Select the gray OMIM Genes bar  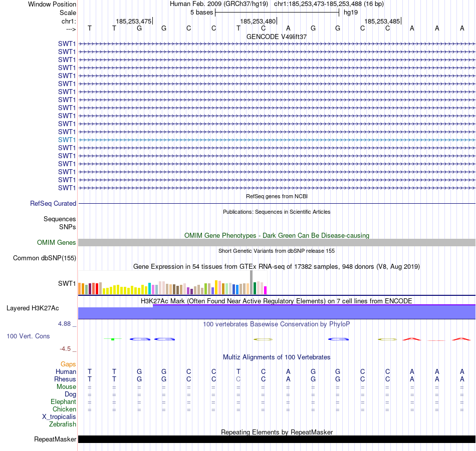(277, 243)
